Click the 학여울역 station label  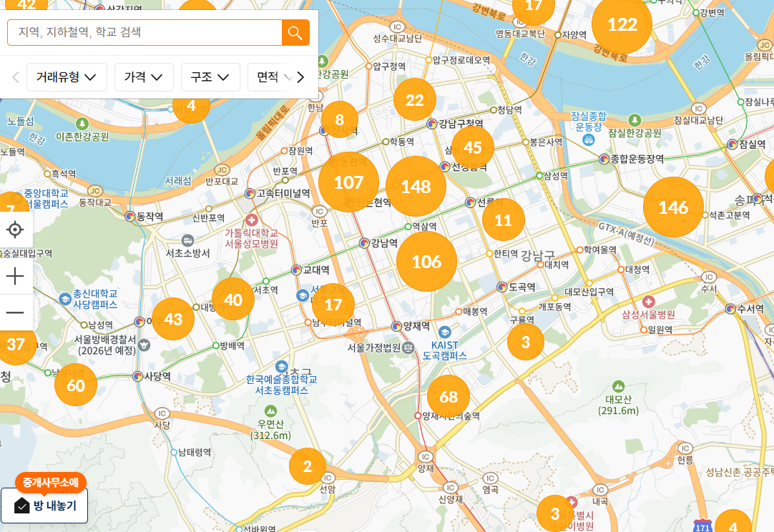pyautogui.click(x=599, y=250)
